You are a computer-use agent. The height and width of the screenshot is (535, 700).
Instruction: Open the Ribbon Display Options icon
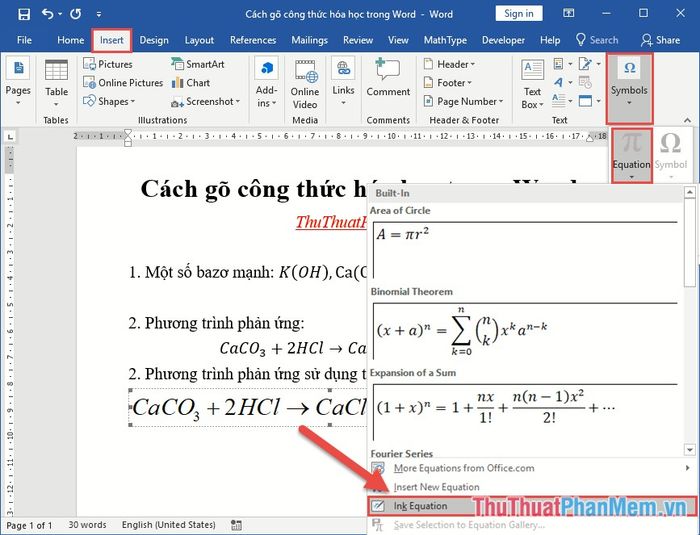click(x=569, y=13)
